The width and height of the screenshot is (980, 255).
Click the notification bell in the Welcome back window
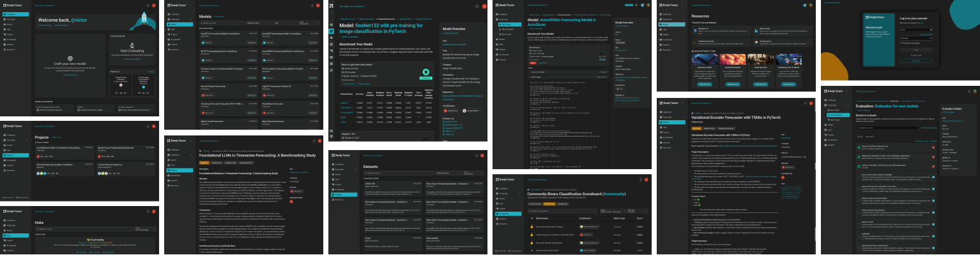(148, 6)
